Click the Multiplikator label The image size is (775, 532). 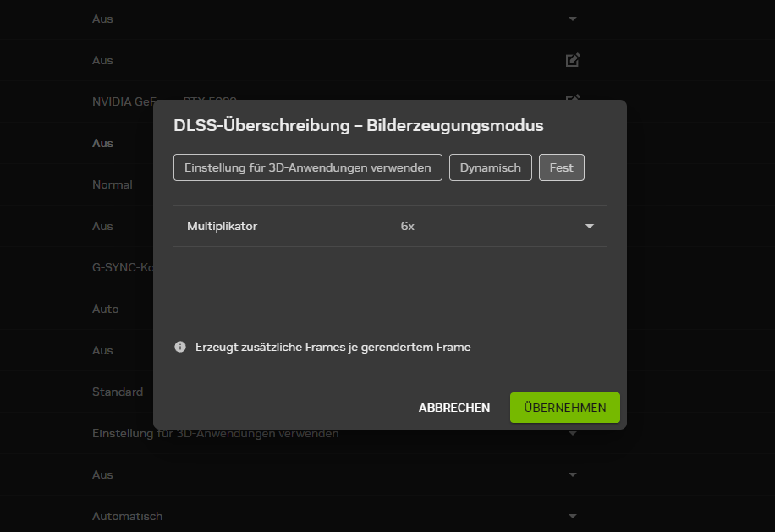(x=222, y=226)
